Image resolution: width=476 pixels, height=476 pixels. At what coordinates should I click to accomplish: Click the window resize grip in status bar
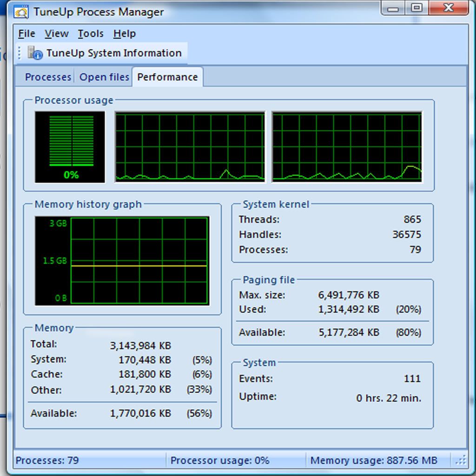(x=461, y=461)
